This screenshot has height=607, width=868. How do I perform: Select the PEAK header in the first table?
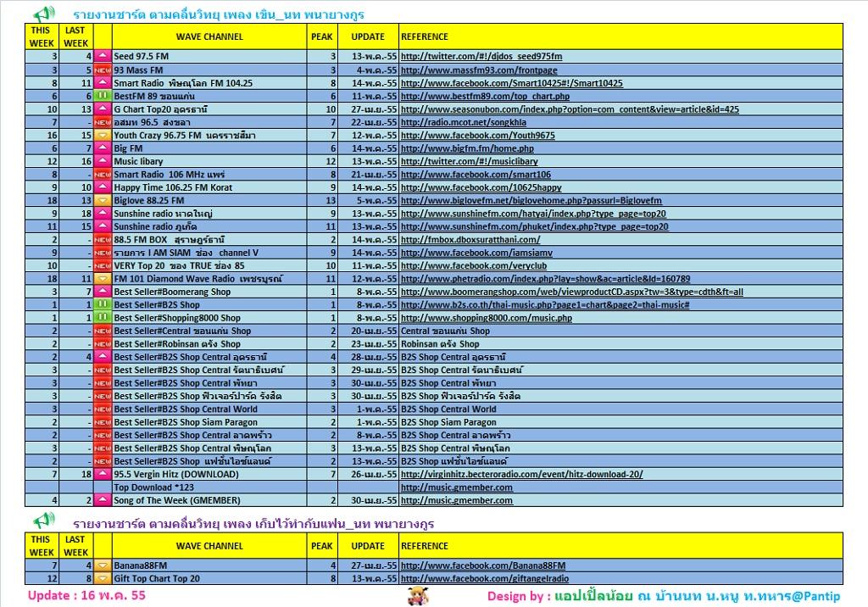321,36
